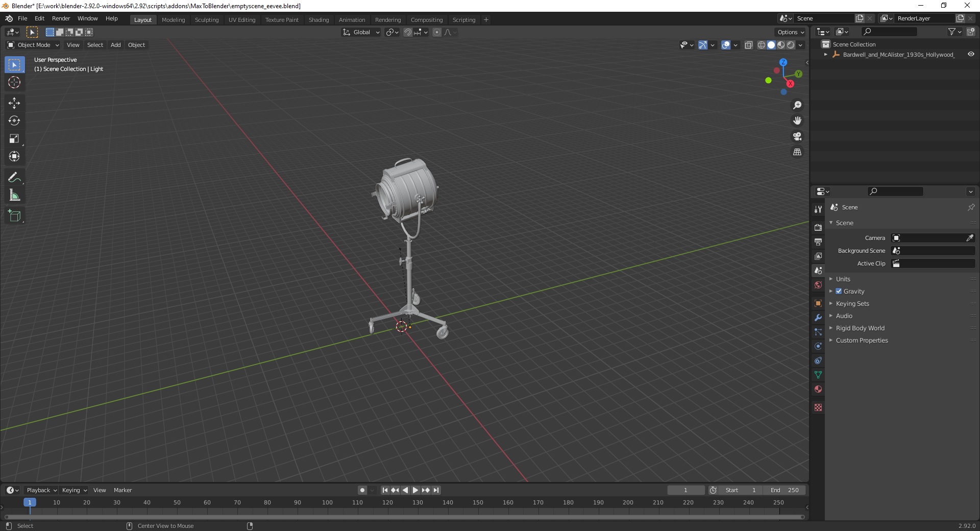The image size is (980, 531).
Task: Switch to rendered shading mode
Action: point(791,45)
